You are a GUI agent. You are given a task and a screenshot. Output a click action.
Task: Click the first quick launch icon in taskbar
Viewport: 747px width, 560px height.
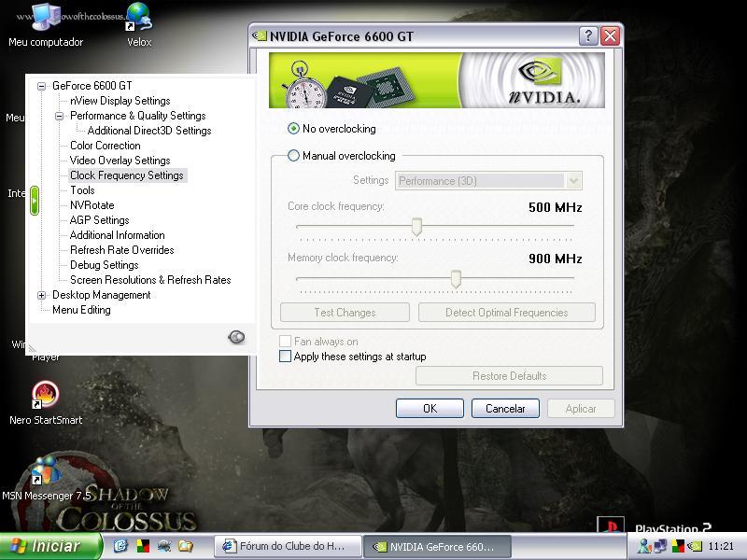click(120, 546)
